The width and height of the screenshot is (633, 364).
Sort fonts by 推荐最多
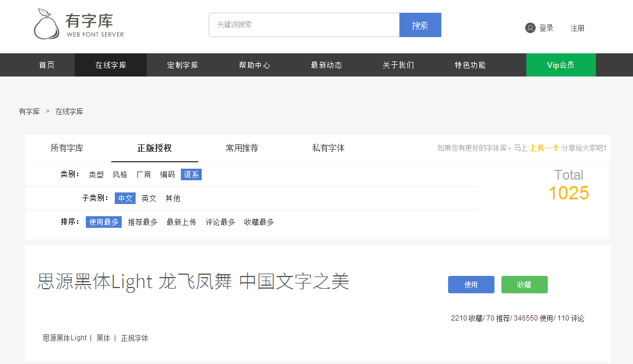pos(143,222)
